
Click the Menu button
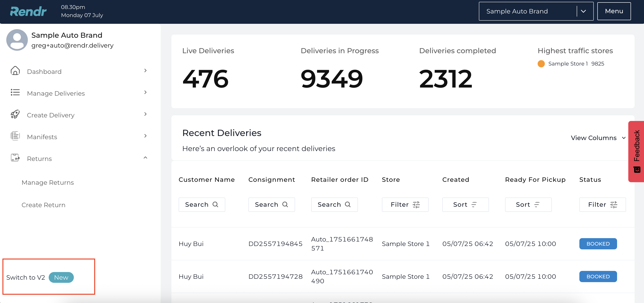[x=614, y=11]
